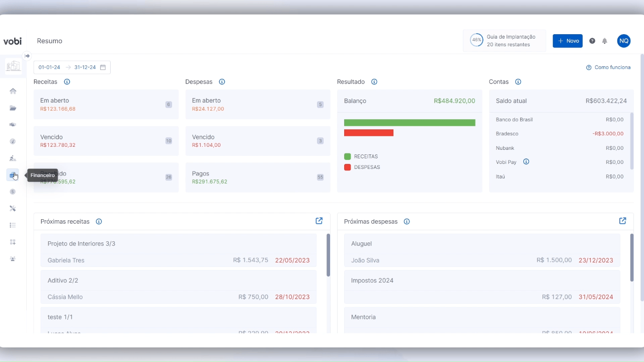Open the Como funciona link

pos(608,67)
